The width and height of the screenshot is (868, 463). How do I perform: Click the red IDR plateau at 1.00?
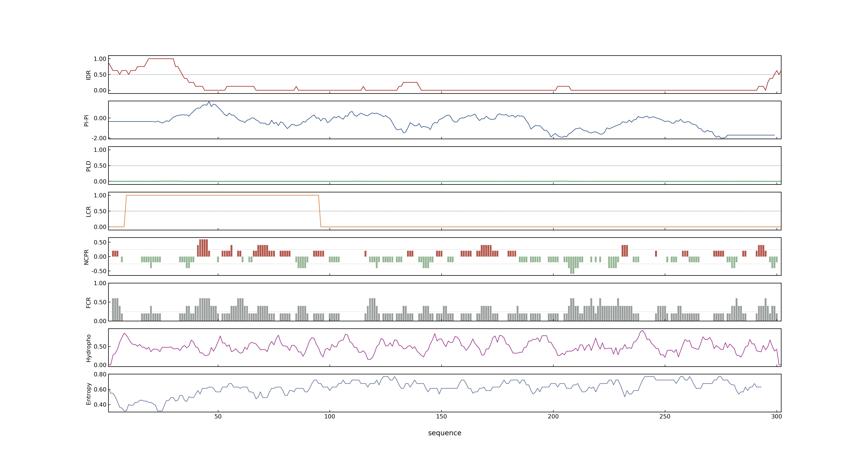coord(161,59)
